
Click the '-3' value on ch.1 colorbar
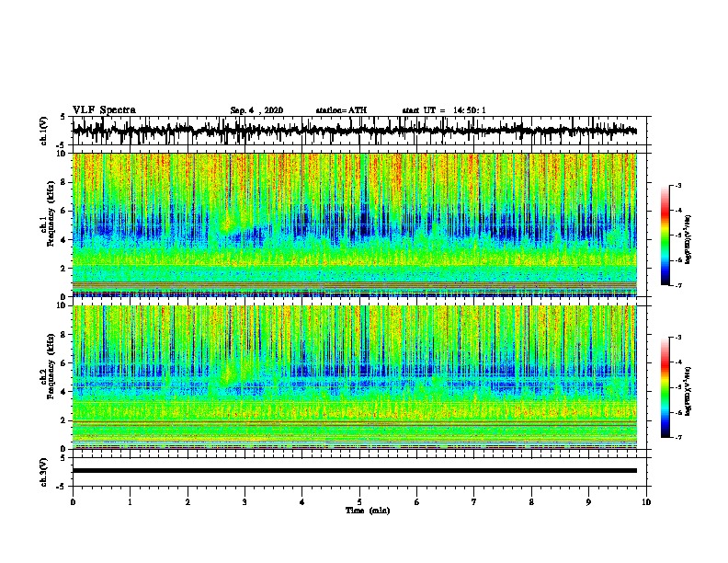pyautogui.click(x=677, y=185)
